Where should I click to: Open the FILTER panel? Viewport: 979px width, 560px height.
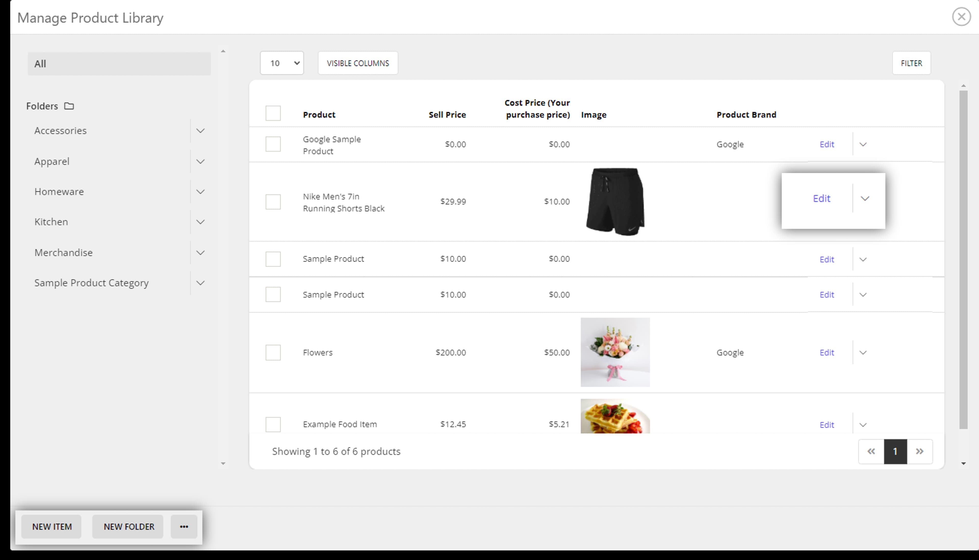pyautogui.click(x=911, y=63)
